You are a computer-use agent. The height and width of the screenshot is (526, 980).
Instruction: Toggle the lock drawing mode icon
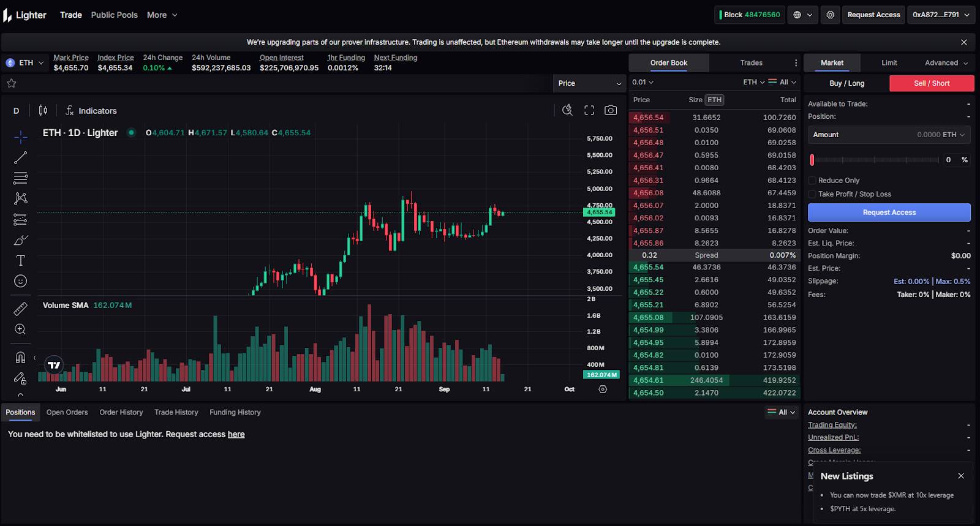(x=20, y=378)
